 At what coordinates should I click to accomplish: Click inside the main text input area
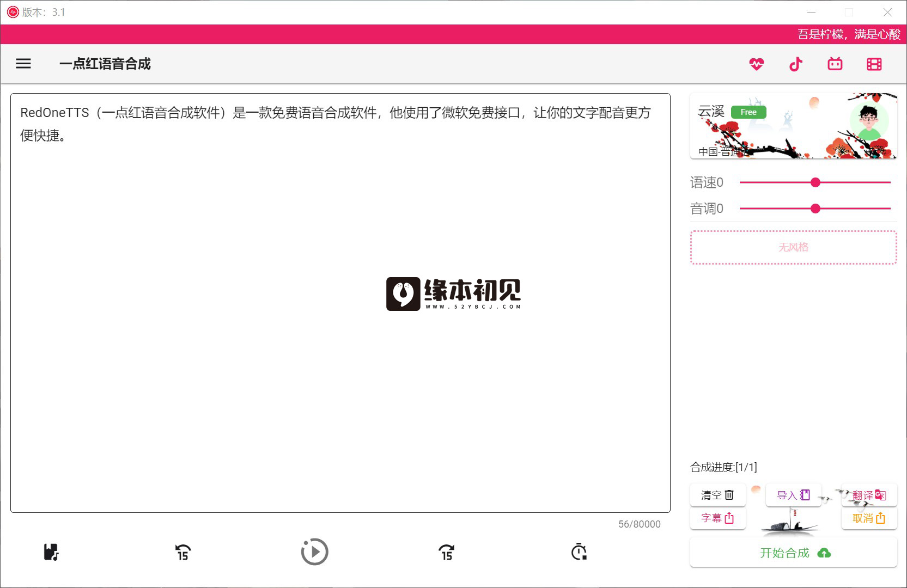[340, 303]
